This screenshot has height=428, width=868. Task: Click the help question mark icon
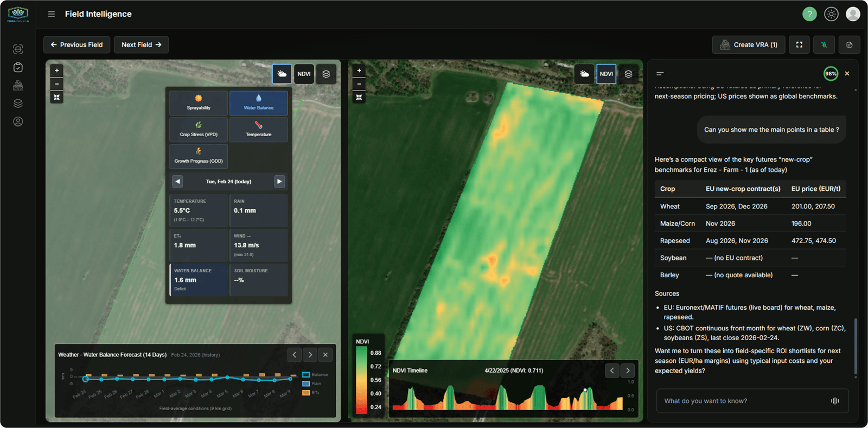coord(809,14)
